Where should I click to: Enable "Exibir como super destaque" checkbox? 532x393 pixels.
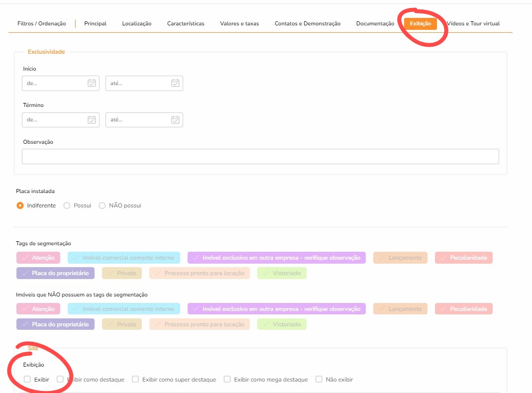(135, 379)
